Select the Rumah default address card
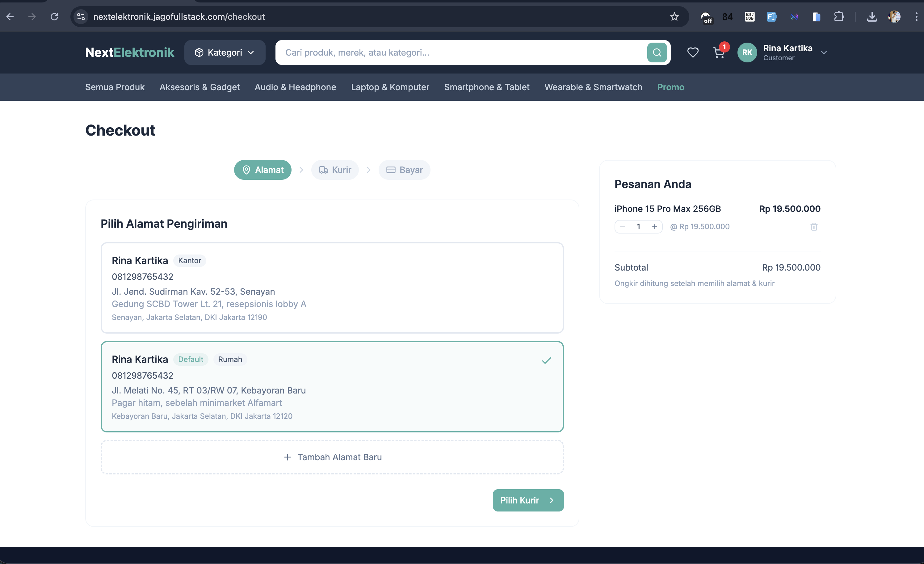The image size is (924, 564). 332,387
